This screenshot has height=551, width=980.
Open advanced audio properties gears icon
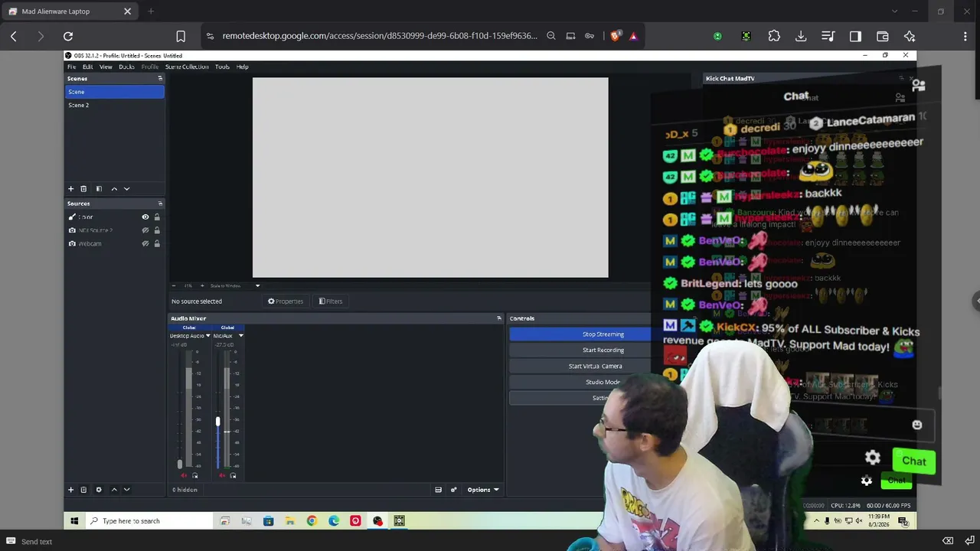coord(453,490)
